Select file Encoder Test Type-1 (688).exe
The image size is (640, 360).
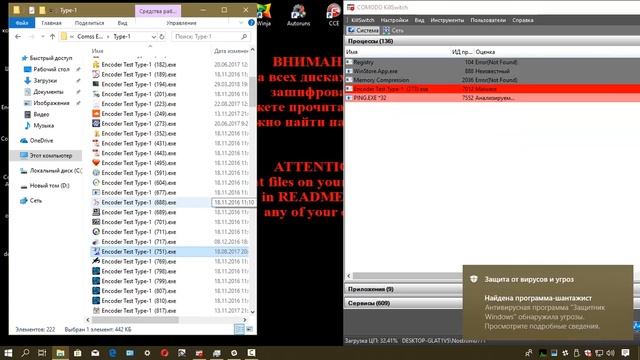[138, 202]
